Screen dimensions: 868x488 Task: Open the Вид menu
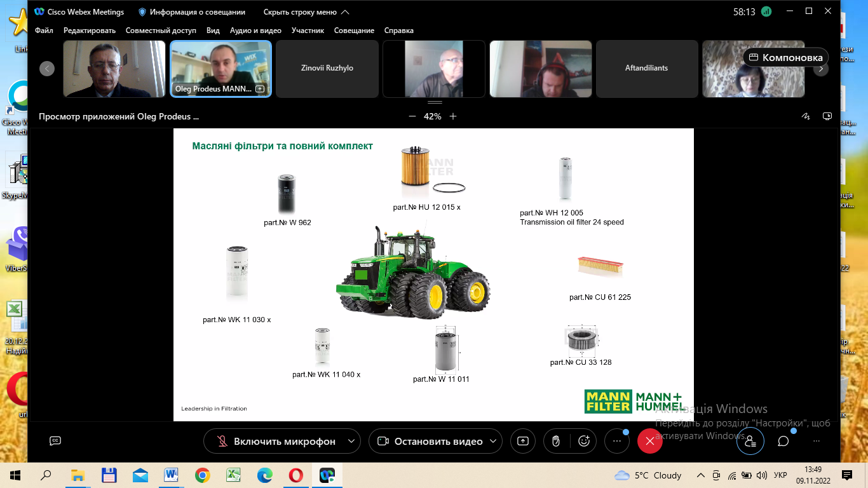[213, 30]
